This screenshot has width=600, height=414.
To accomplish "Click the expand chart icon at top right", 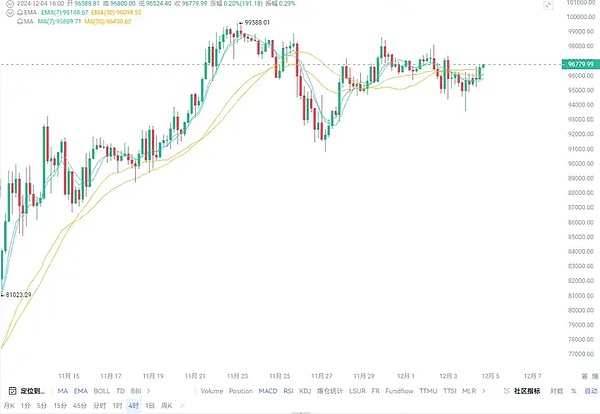I will coord(548,5).
